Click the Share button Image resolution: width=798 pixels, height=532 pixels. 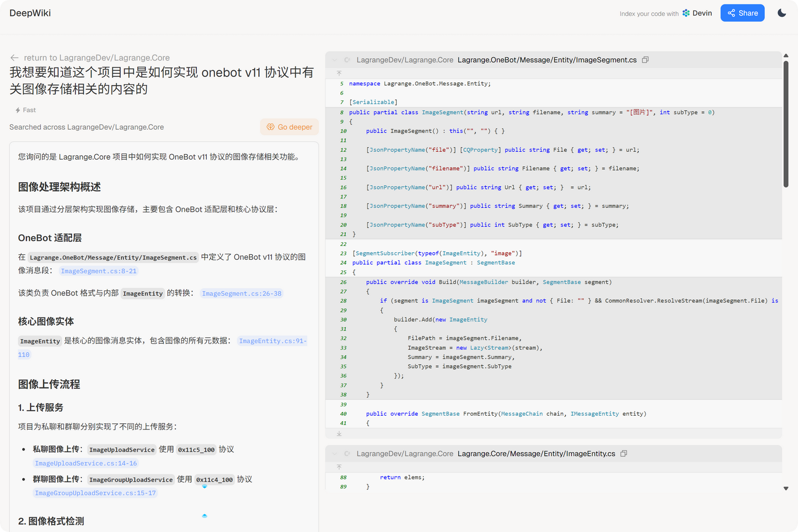pyautogui.click(x=743, y=13)
